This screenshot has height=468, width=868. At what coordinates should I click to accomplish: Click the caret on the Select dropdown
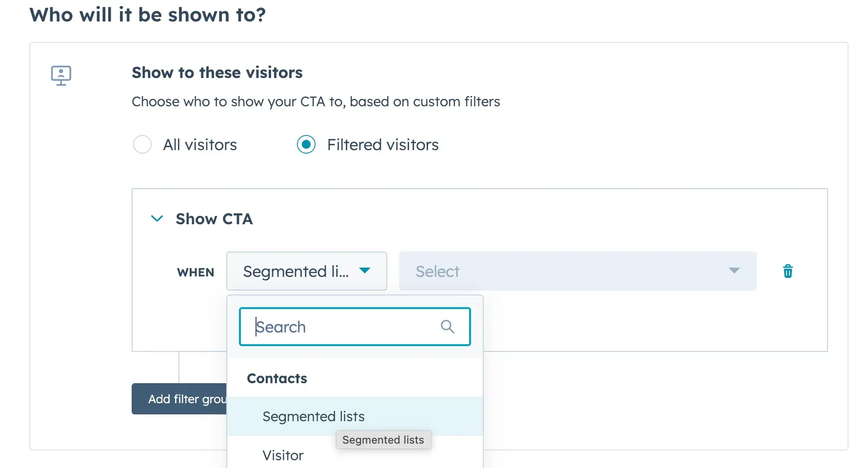point(734,271)
